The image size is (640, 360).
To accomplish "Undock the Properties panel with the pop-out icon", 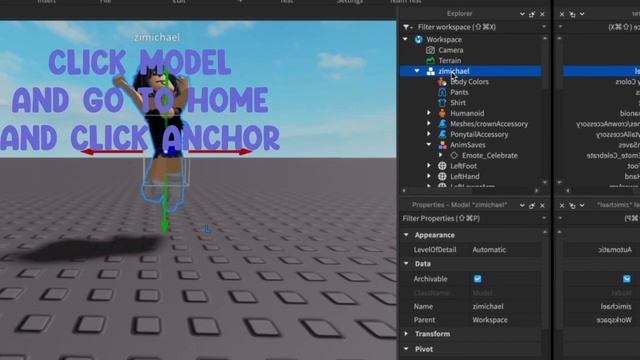I will 531,205.
